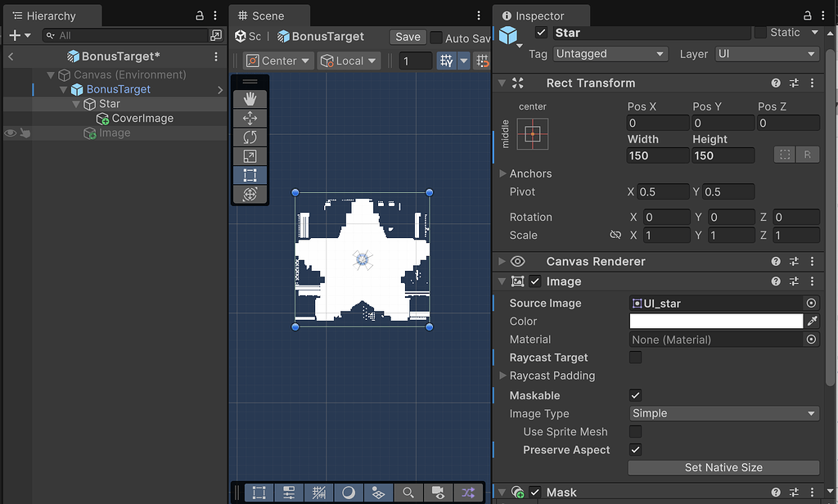Select the Rotate tool

click(250, 137)
